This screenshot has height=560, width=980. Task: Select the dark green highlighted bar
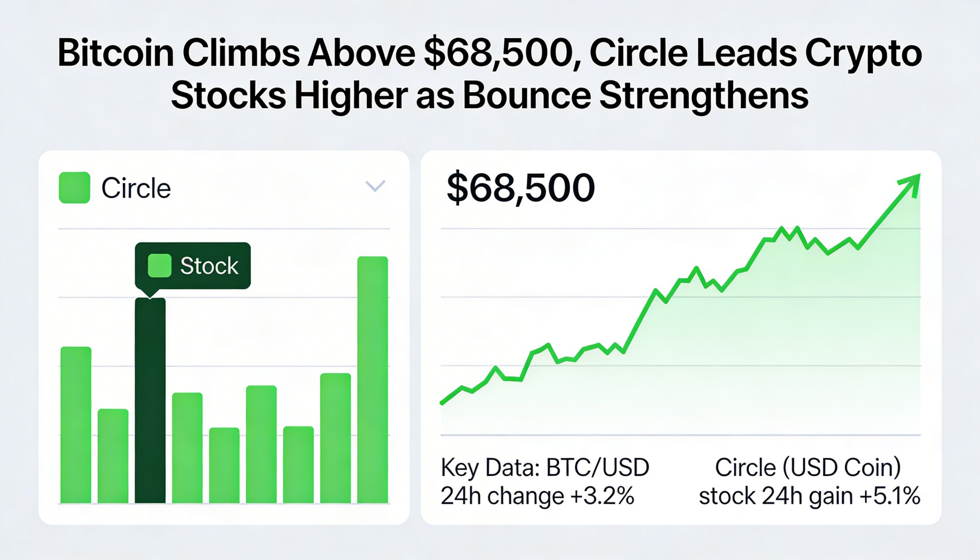[x=150, y=400]
